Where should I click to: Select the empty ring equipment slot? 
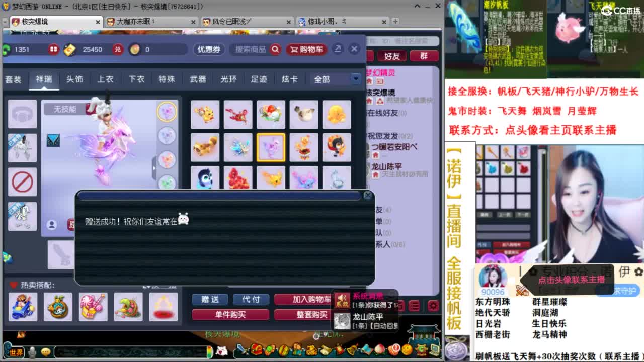click(x=23, y=114)
